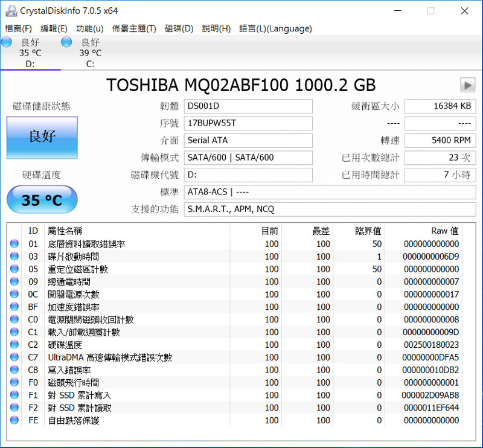Open the 佈景主題(T) menu
Image resolution: width=483 pixels, height=448 pixels.
click(134, 28)
